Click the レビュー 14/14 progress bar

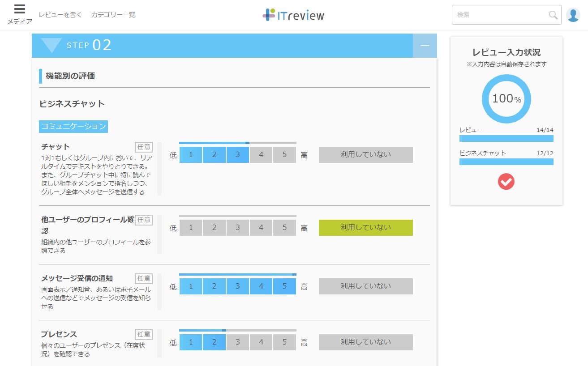pos(506,139)
